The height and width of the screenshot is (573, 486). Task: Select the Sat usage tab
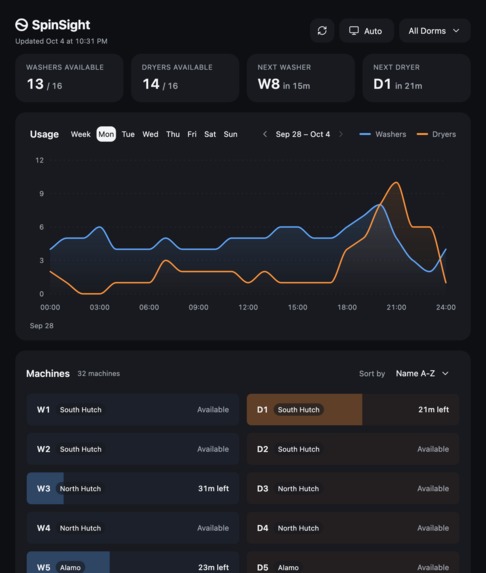point(210,134)
